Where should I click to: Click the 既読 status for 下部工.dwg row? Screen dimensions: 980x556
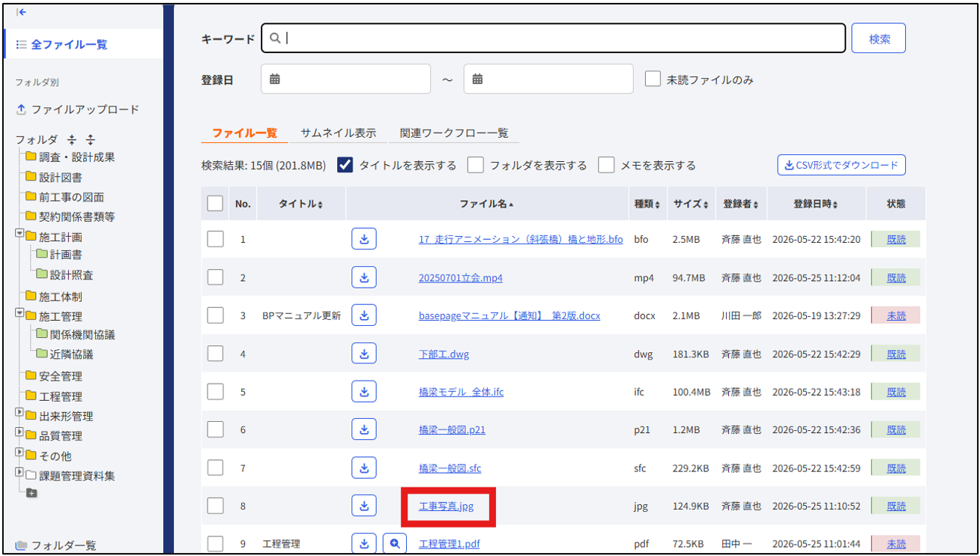click(896, 354)
